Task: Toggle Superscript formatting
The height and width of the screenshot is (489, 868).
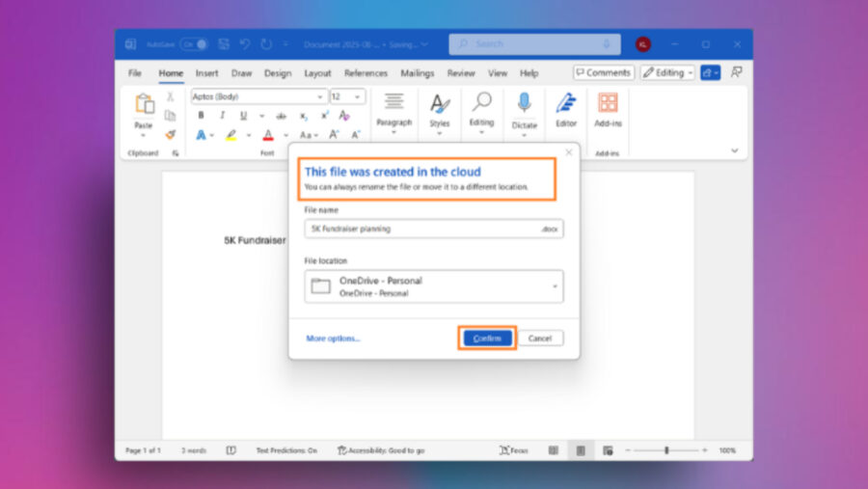Action: [324, 115]
